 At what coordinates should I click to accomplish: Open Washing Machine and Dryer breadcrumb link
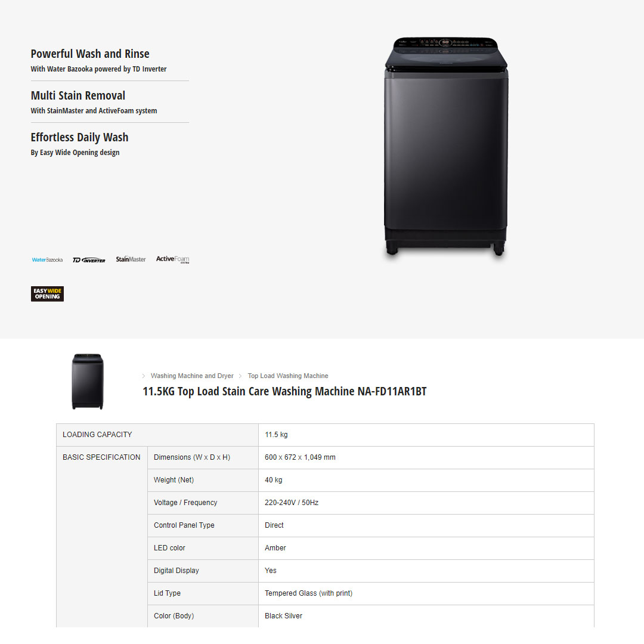[x=192, y=376]
